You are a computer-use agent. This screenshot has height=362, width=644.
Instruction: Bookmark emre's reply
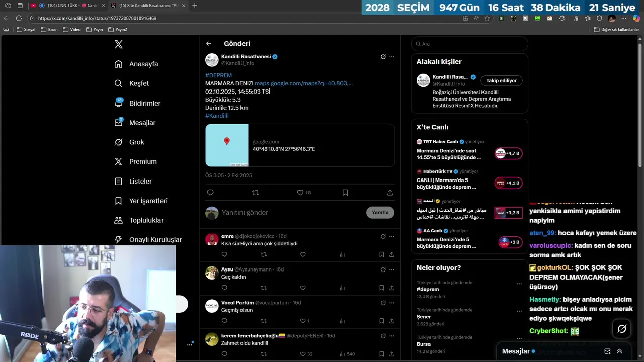(382, 255)
